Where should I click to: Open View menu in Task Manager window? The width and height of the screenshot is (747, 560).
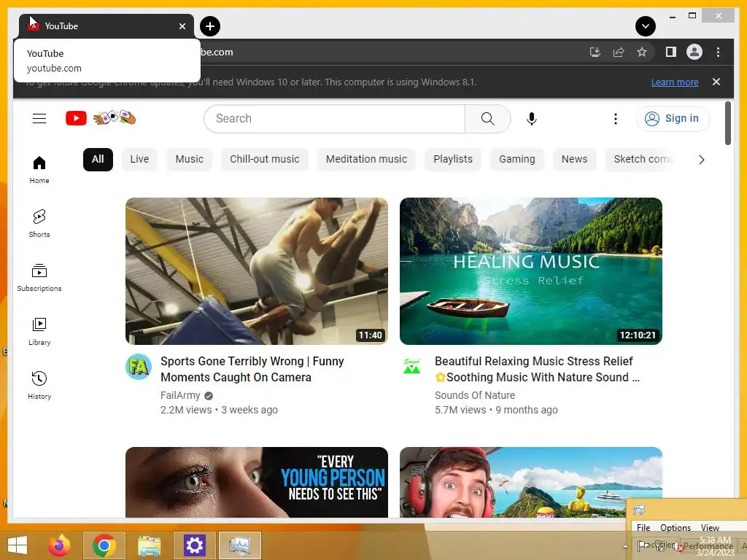[710, 528]
